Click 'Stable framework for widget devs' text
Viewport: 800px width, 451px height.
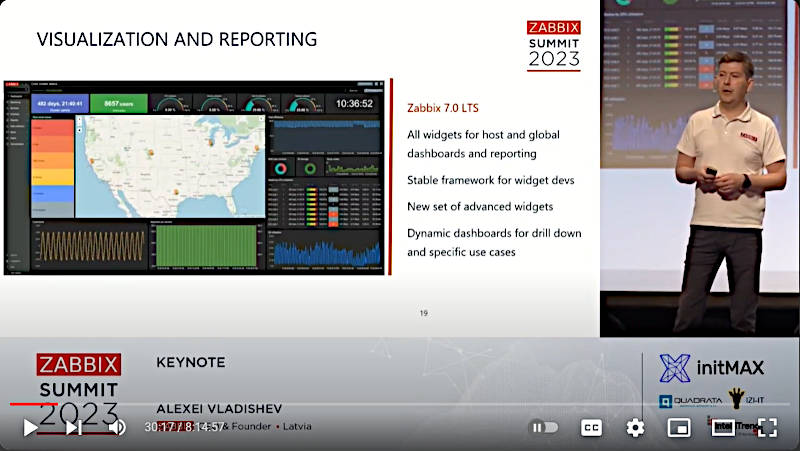tap(491, 180)
